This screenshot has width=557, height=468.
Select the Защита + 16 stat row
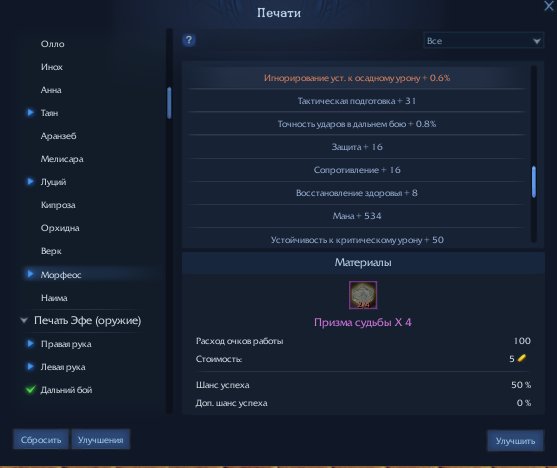[357, 147]
